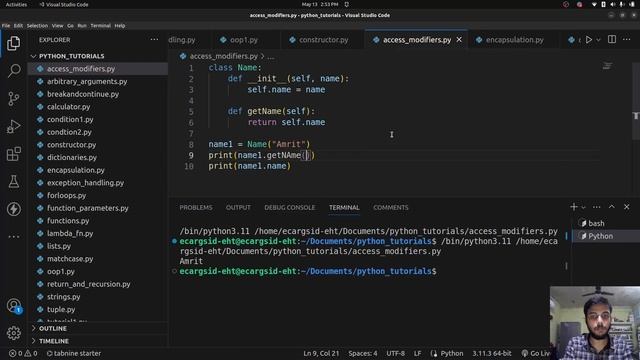Open Explorer views and more actions ellipsis
640x360 pixels.
point(154,40)
